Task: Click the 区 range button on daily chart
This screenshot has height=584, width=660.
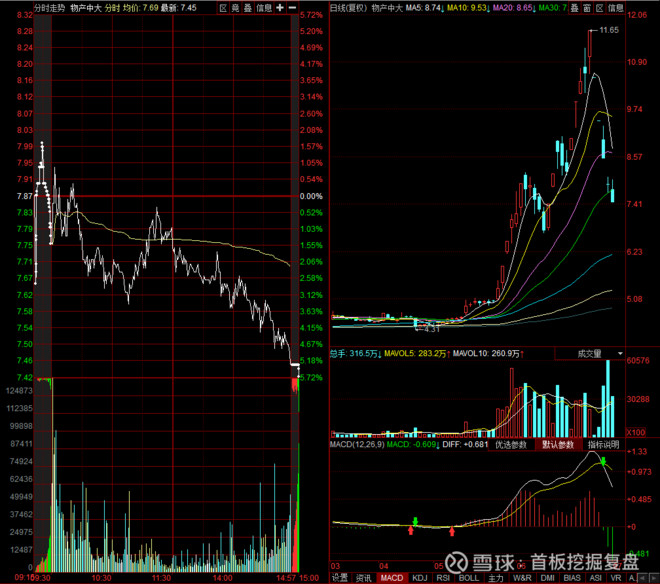Action: click(x=600, y=8)
